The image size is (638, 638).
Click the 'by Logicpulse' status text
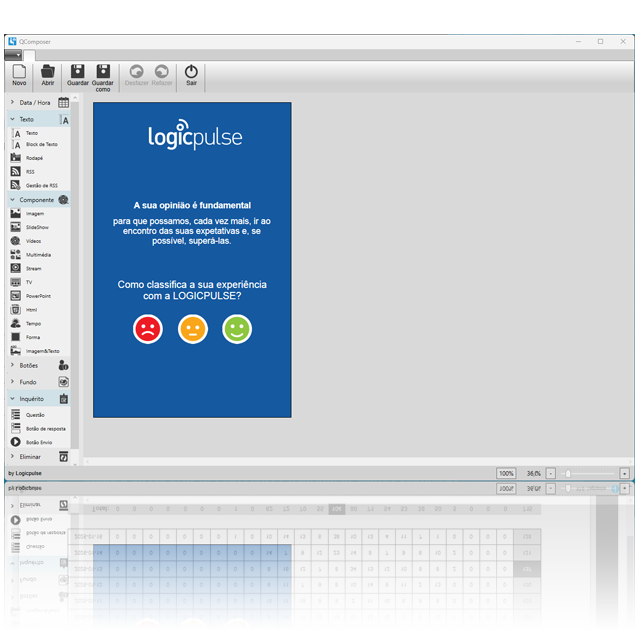[x=25, y=473]
